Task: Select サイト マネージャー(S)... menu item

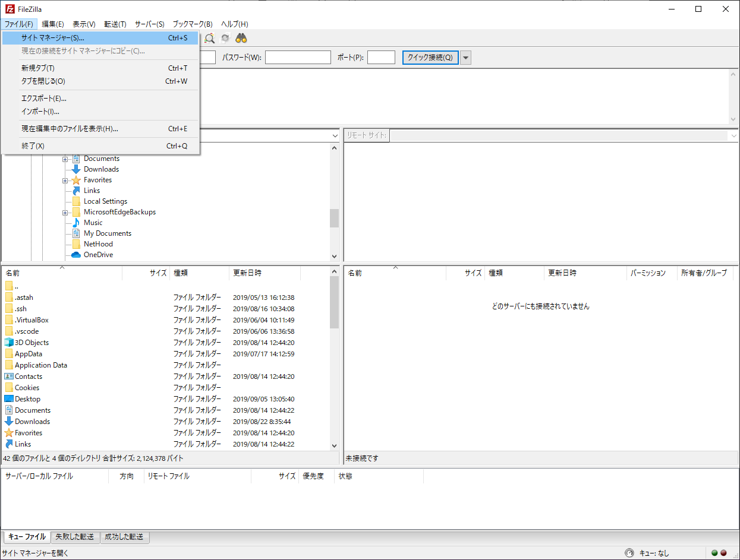Action: [x=53, y=38]
